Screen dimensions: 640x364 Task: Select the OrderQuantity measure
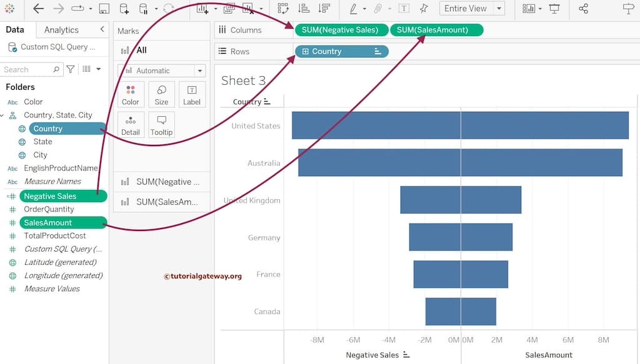[49, 209]
